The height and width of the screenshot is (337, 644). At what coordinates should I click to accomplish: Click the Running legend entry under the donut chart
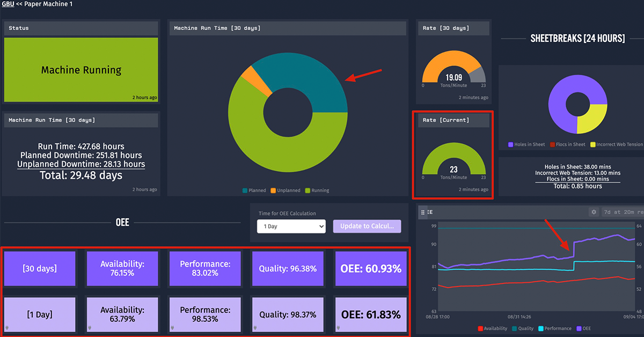[x=318, y=191]
